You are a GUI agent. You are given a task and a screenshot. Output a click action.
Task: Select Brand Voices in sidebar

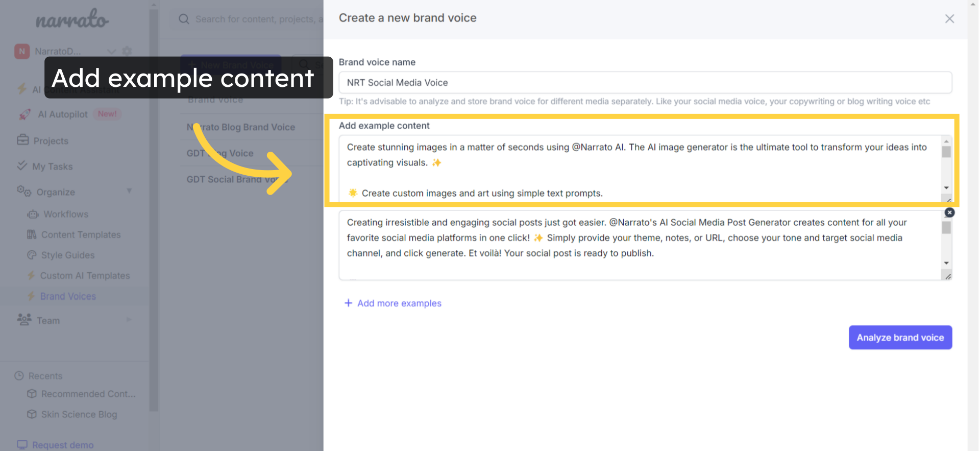pos(68,296)
